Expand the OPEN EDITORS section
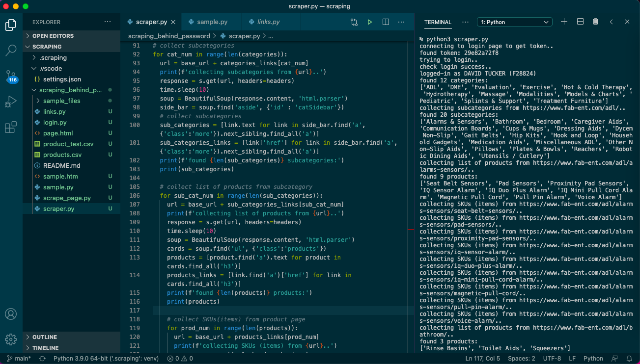Viewport: 640px width, 364px height. pos(71,36)
